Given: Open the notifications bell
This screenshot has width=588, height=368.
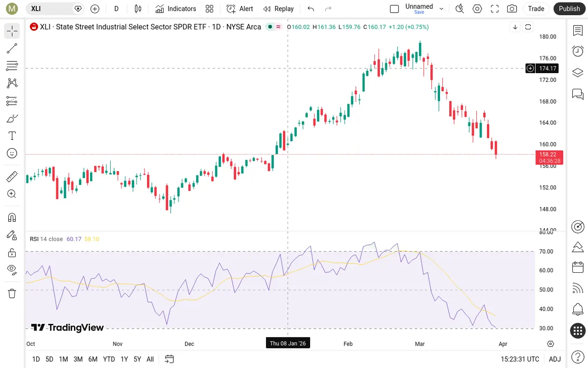Looking at the screenshot, I should coord(578,310).
